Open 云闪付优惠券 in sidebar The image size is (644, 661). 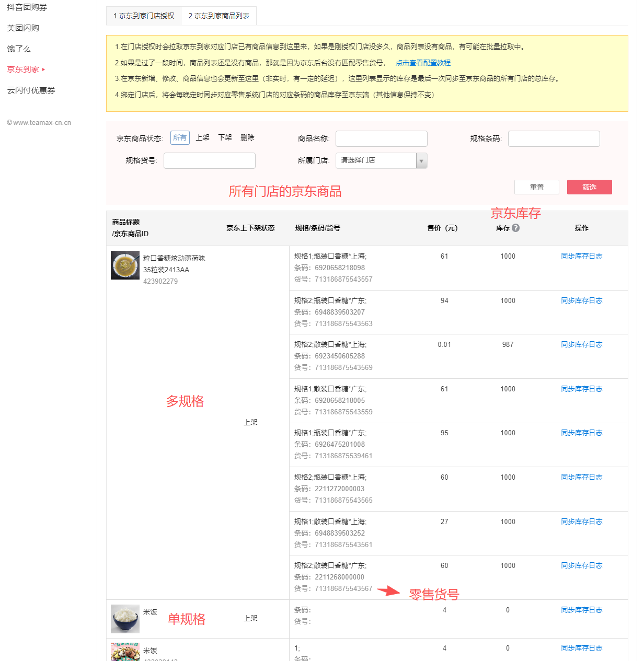click(x=31, y=90)
